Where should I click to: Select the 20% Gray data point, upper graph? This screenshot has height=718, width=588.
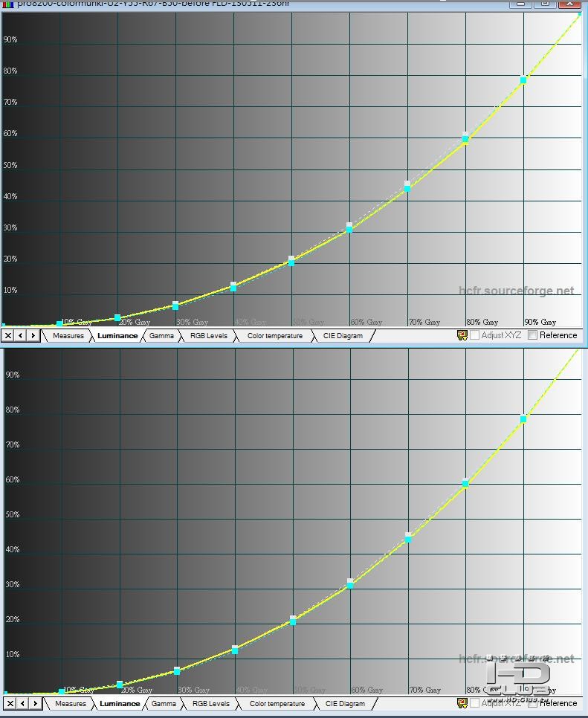tap(117, 318)
